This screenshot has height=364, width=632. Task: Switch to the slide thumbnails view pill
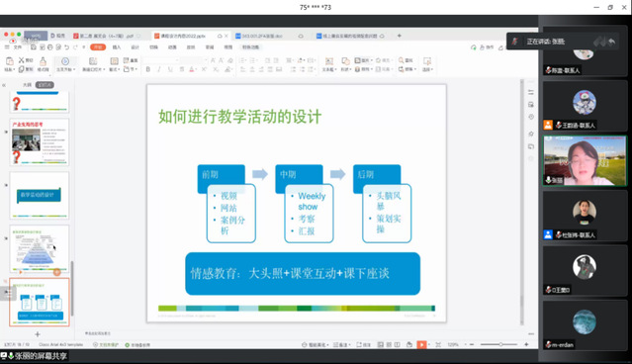click(45, 85)
